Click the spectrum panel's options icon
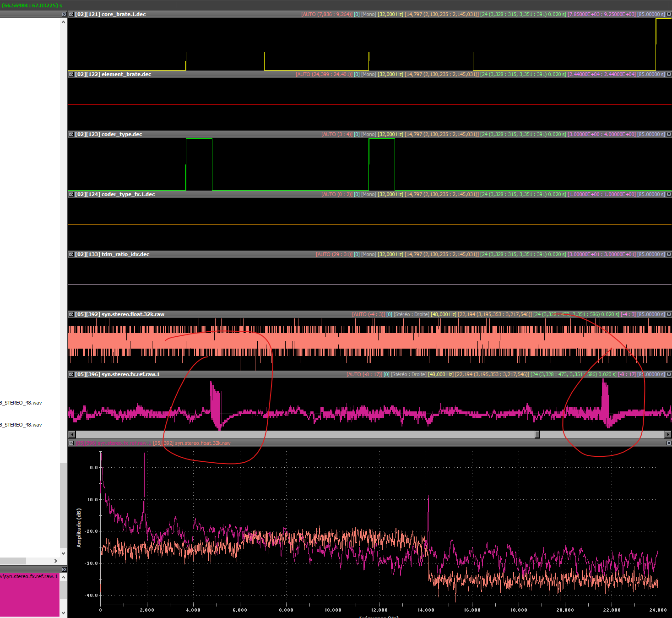 point(71,443)
